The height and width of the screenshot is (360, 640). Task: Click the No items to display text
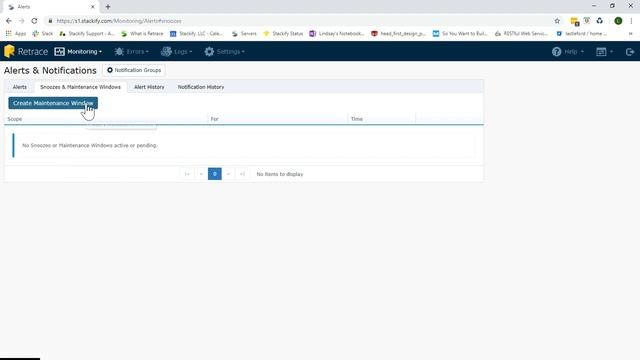click(280, 174)
